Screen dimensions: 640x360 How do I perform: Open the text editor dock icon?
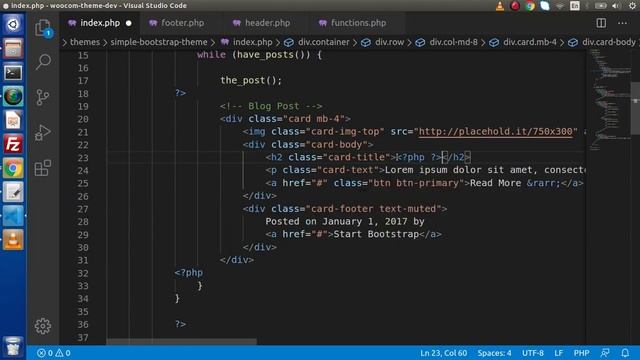13,192
